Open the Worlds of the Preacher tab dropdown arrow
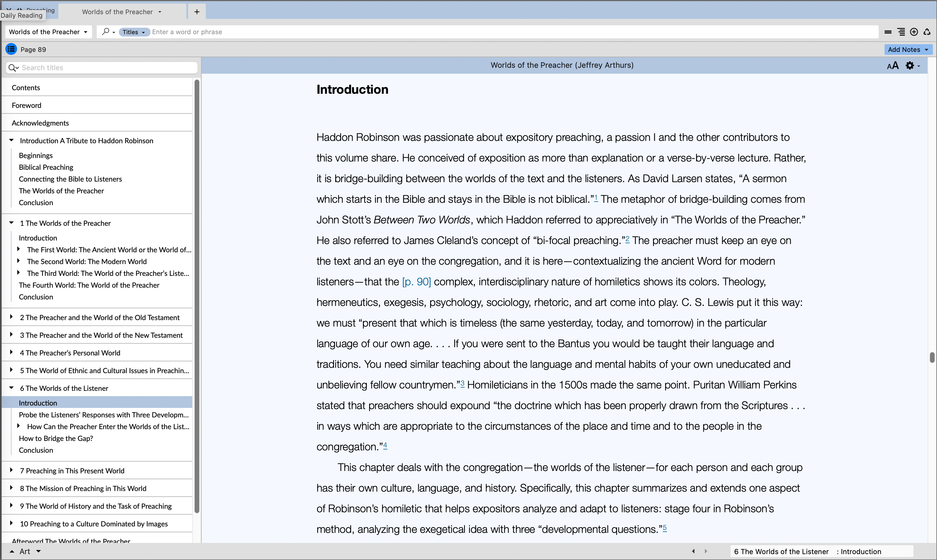Viewport: 937px width, 560px height. [x=160, y=12]
